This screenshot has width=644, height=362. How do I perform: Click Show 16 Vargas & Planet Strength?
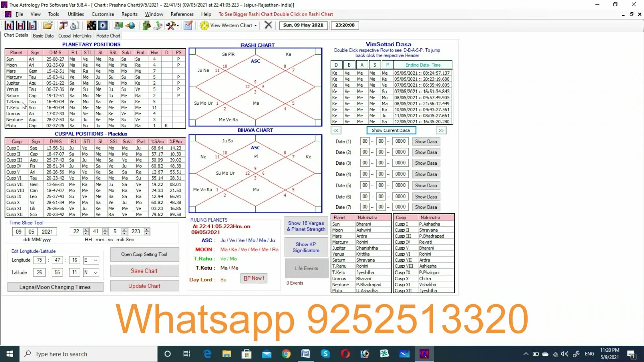(x=306, y=226)
